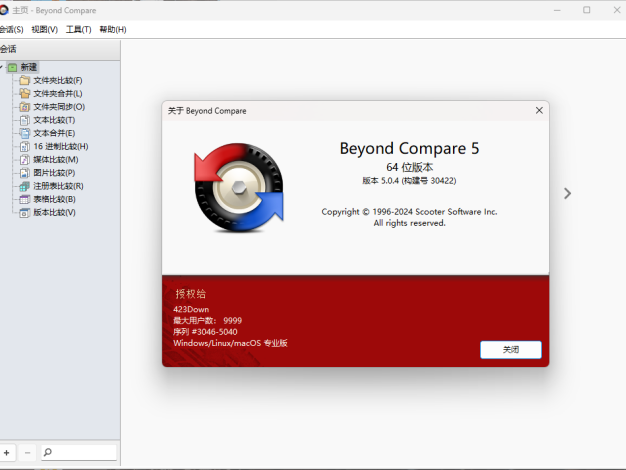626x470 pixels.
Task: Select 图片比较(P) session type
Action: 54,173
